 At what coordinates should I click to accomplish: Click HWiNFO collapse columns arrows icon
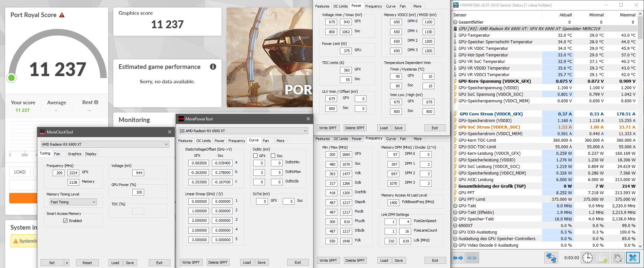(x=472, y=258)
